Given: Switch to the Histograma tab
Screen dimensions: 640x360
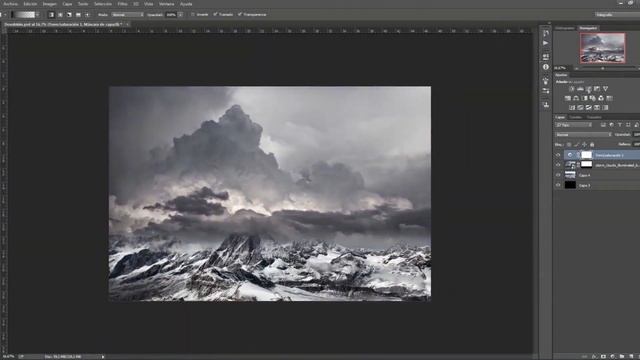Looking at the screenshot, I should point(565,28).
